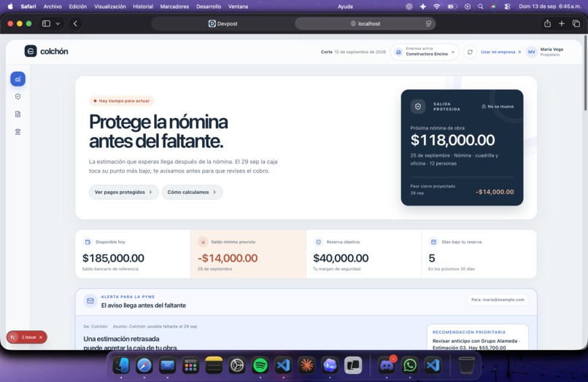588x382 pixels.
Task: Open the Marcadores menu
Action: (174, 7)
